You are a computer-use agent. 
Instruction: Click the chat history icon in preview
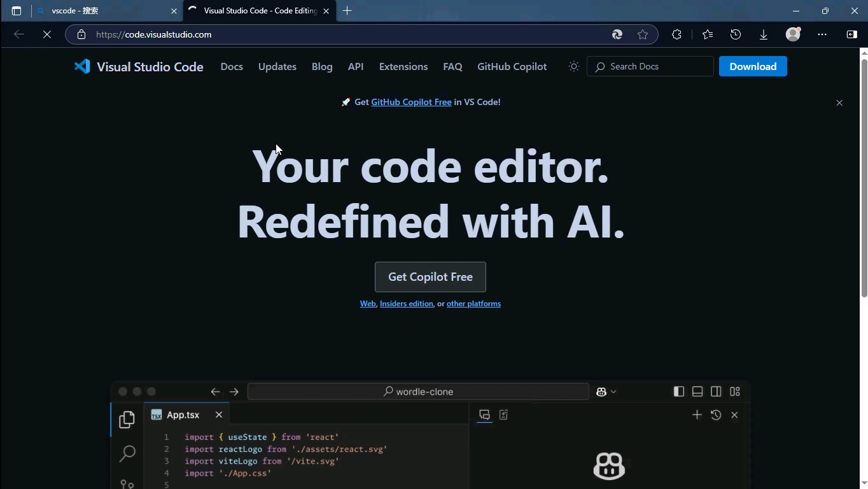pyautogui.click(x=716, y=415)
